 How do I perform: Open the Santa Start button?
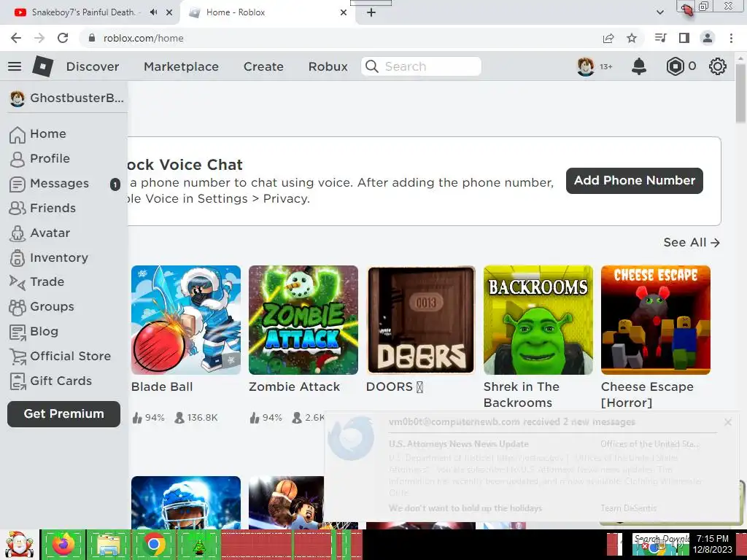[19, 545]
